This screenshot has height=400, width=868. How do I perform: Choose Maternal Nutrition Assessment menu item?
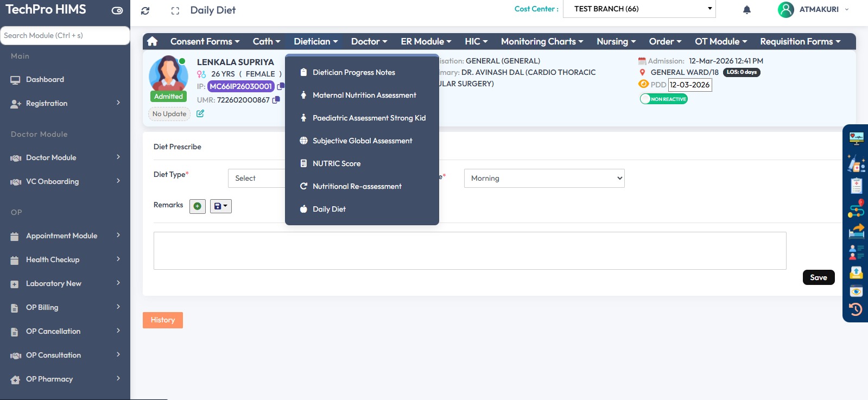(364, 95)
